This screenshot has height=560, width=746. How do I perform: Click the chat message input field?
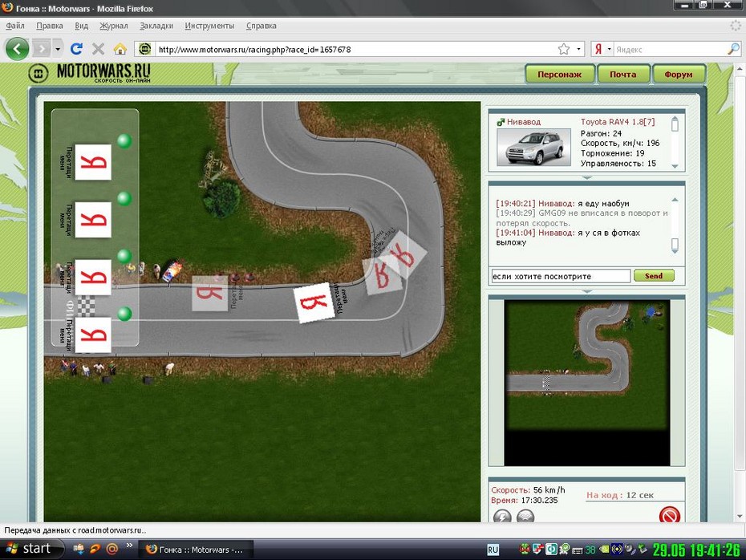tap(561, 276)
